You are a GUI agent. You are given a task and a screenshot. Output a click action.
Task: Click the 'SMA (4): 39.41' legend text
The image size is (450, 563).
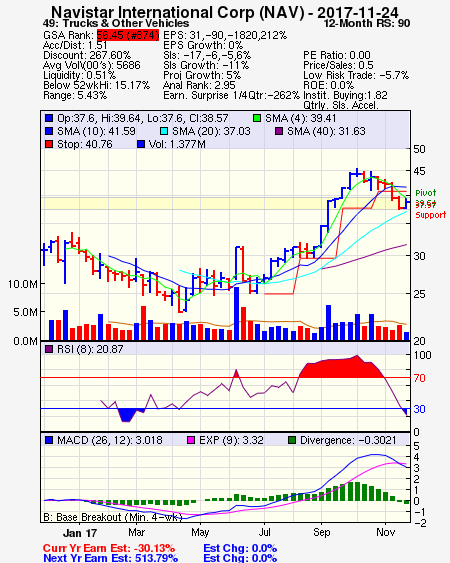tap(301, 118)
